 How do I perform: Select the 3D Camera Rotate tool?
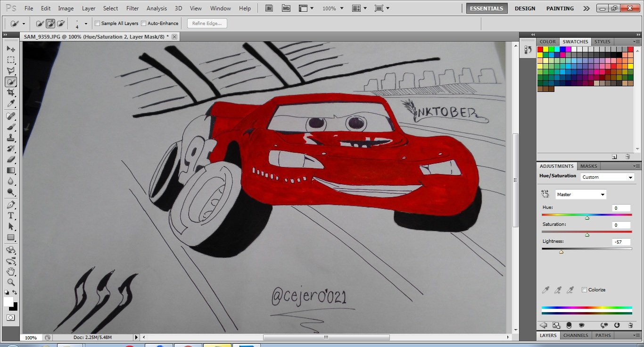11,261
